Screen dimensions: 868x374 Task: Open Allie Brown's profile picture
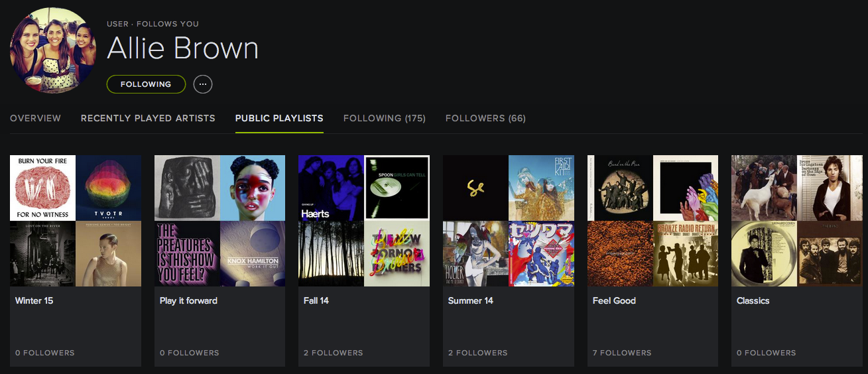53,51
